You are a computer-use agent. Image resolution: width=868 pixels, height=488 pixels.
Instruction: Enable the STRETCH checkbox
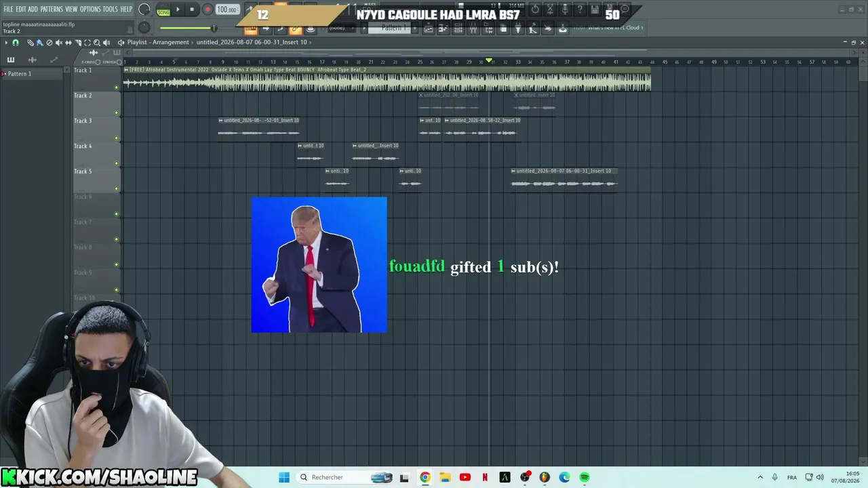coord(119,62)
